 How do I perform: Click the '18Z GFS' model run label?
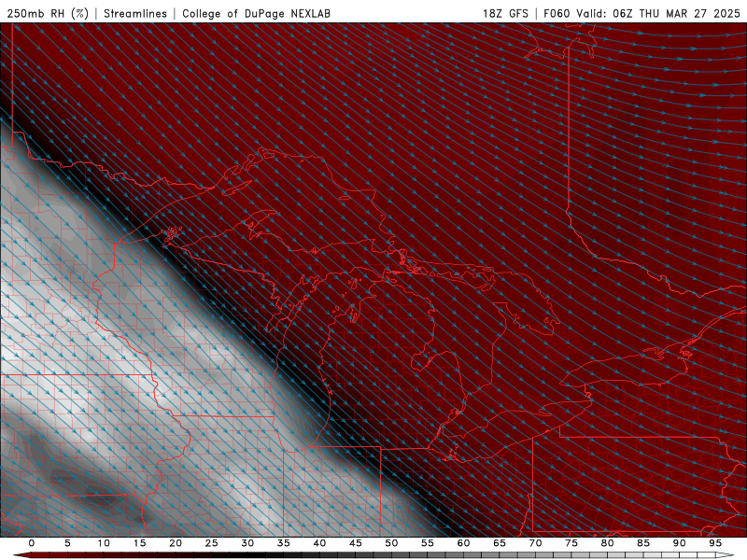(x=505, y=13)
